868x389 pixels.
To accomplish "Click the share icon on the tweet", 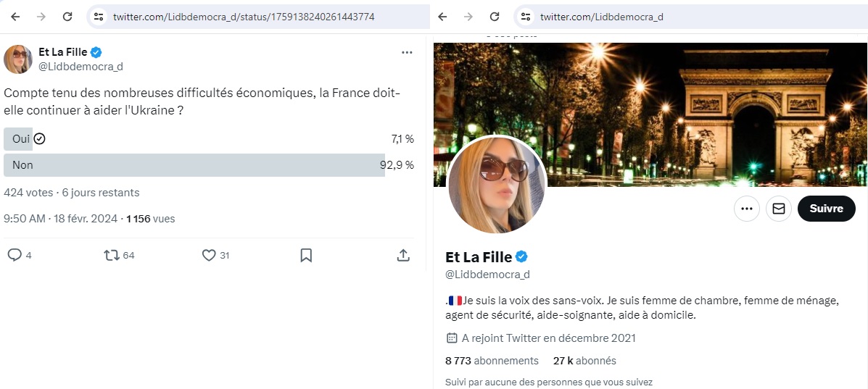I will pos(403,255).
